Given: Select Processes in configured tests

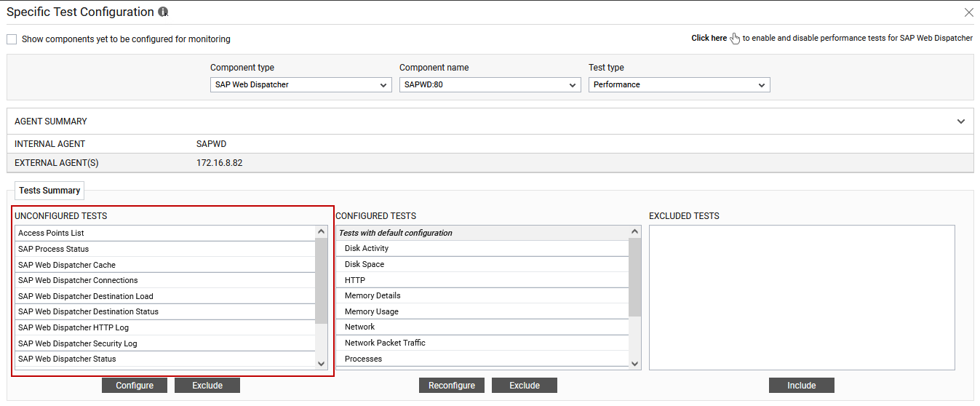Looking at the screenshot, I should click(x=482, y=359).
